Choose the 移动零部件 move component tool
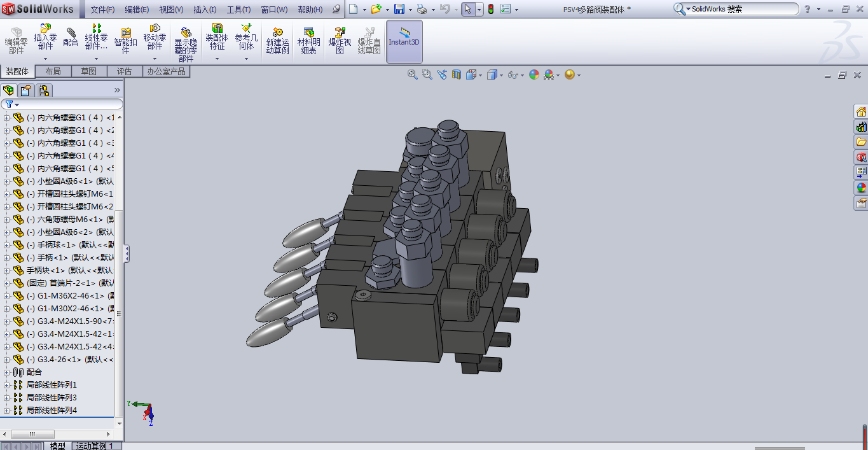This screenshot has width=868, height=450. [x=155, y=37]
